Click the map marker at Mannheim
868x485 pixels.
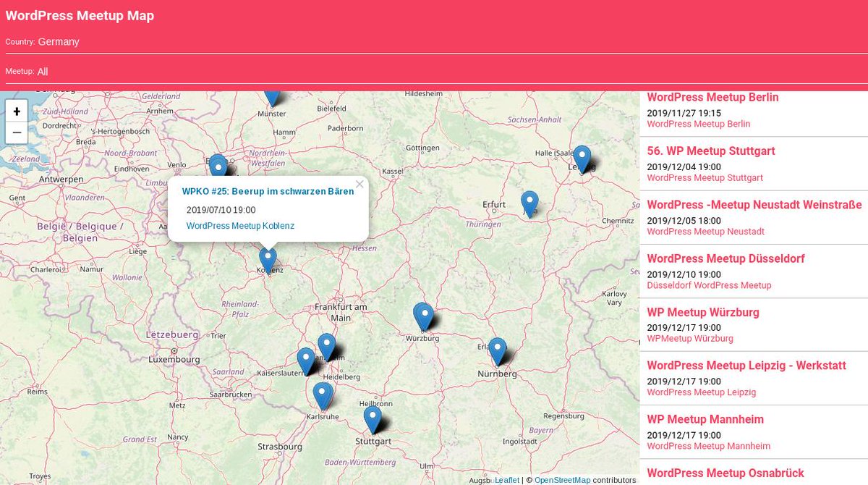pos(327,347)
